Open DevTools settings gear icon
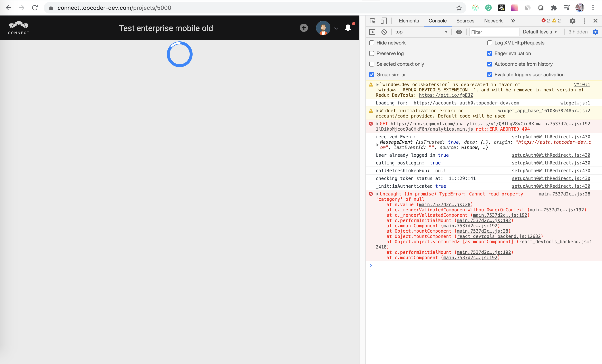Image resolution: width=602 pixels, height=364 pixels. [x=572, y=21]
